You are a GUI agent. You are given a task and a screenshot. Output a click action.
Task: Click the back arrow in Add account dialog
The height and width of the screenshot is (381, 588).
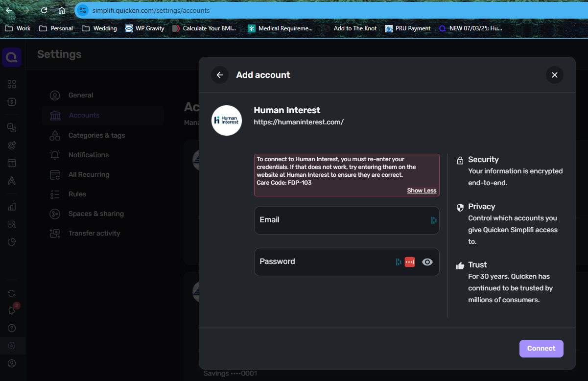(220, 75)
